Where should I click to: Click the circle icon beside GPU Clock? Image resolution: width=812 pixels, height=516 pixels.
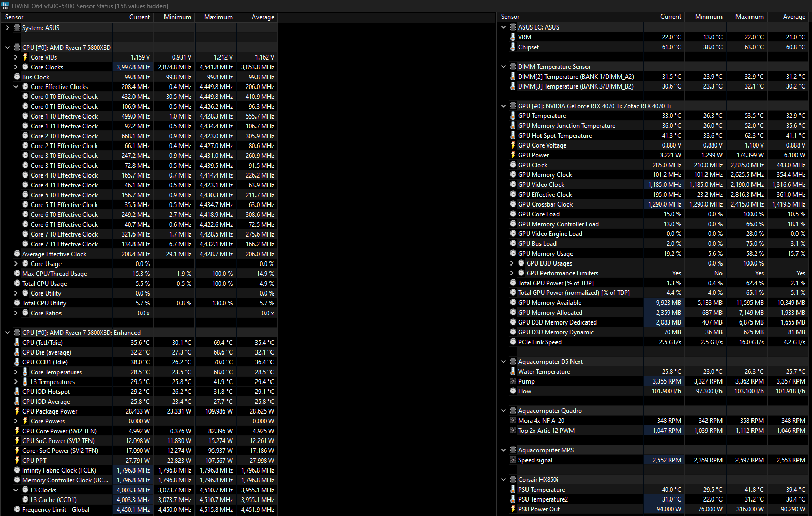pos(513,165)
